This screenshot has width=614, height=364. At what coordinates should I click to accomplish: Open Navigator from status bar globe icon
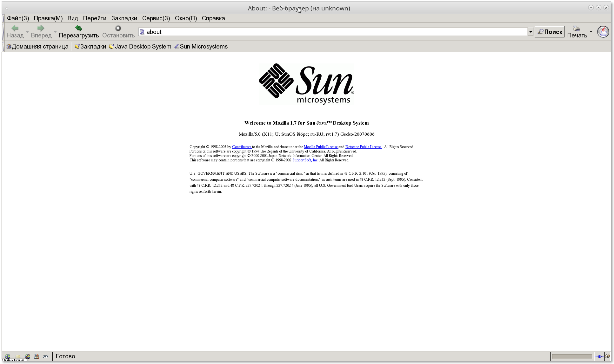point(8,356)
